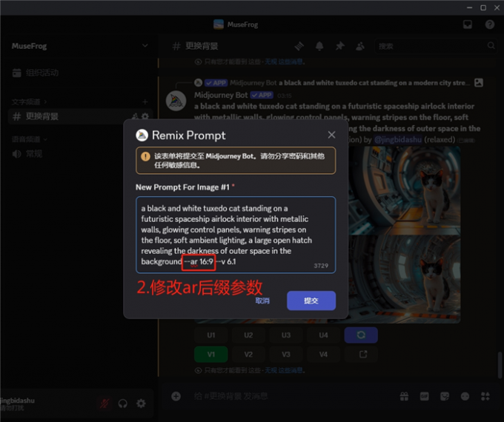Click the message attachment plus icon

176,396
